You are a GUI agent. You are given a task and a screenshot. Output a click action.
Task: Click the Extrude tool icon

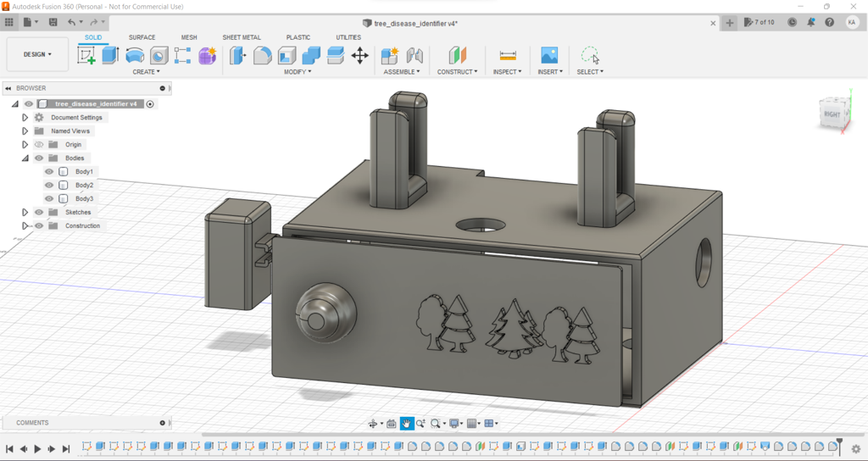[110, 56]
